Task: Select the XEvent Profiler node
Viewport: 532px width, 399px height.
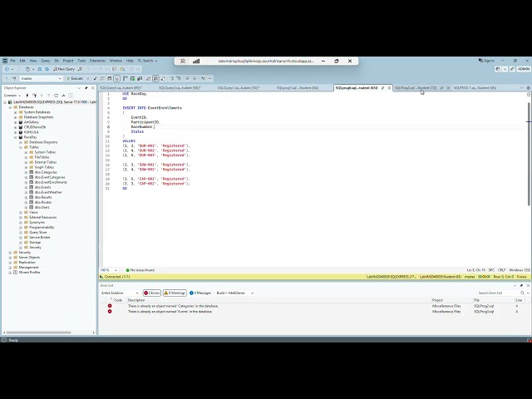Action: click(30, 273)
